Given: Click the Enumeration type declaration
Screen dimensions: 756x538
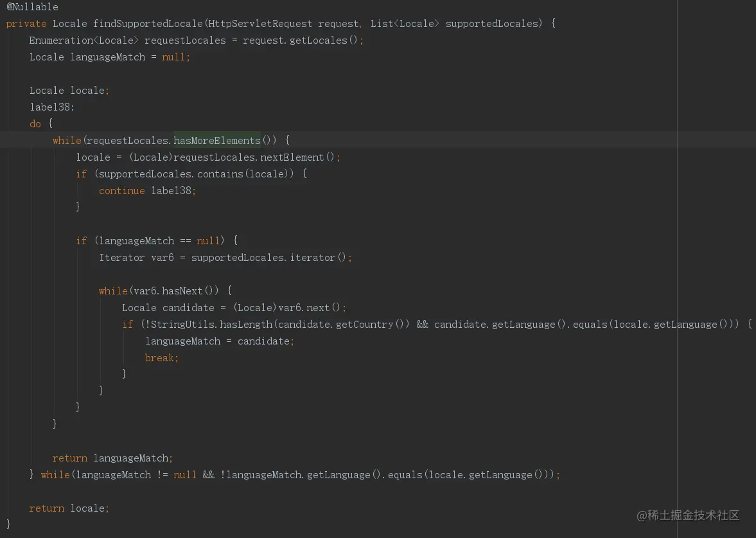Looking at the screenshot, I should [60, 40].
